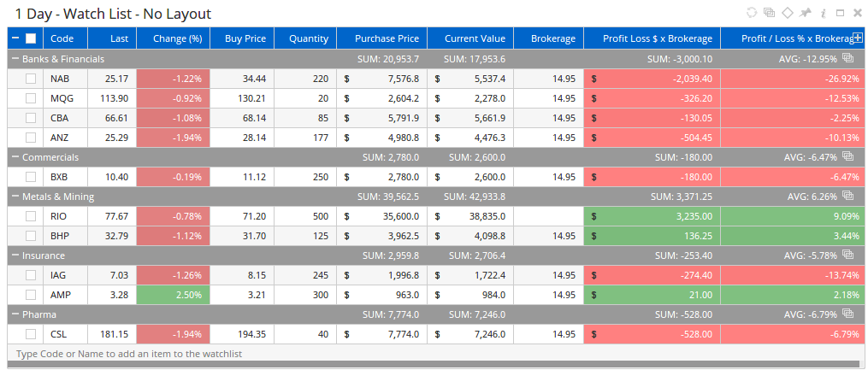Viewport: 868px width, 370px height.
Task: Collapse the Insurance group
Action: tap(15, 255)
